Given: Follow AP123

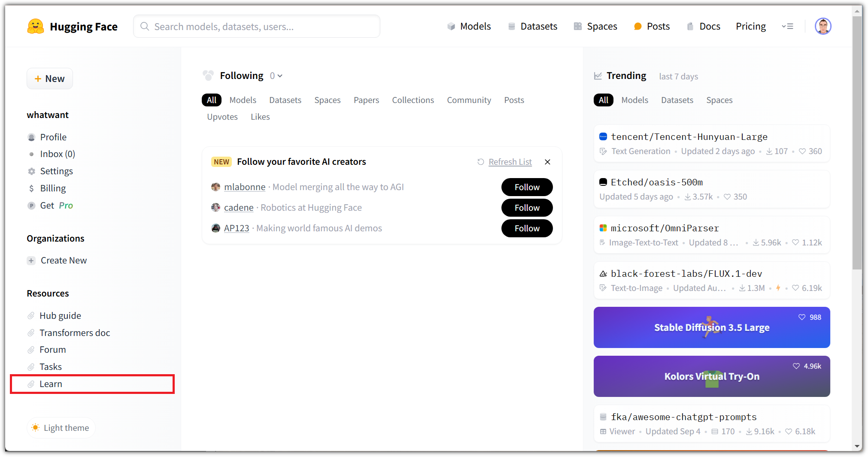Looking at the screenshot, I should tap(527, 228).
